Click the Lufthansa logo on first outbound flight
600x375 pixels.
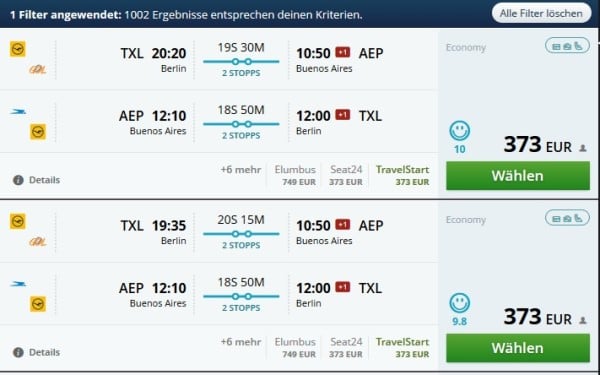point(18,49)
